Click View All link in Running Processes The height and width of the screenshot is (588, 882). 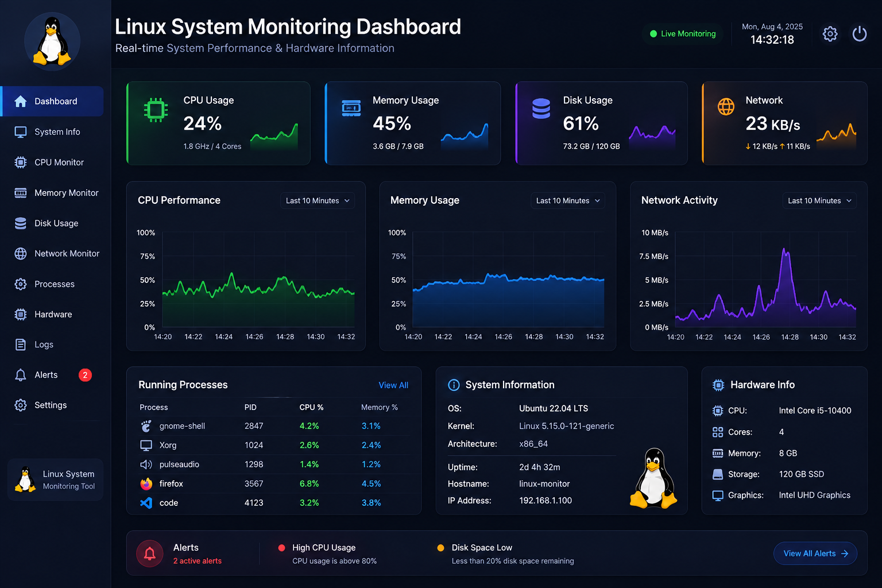[x=393, y=385]
